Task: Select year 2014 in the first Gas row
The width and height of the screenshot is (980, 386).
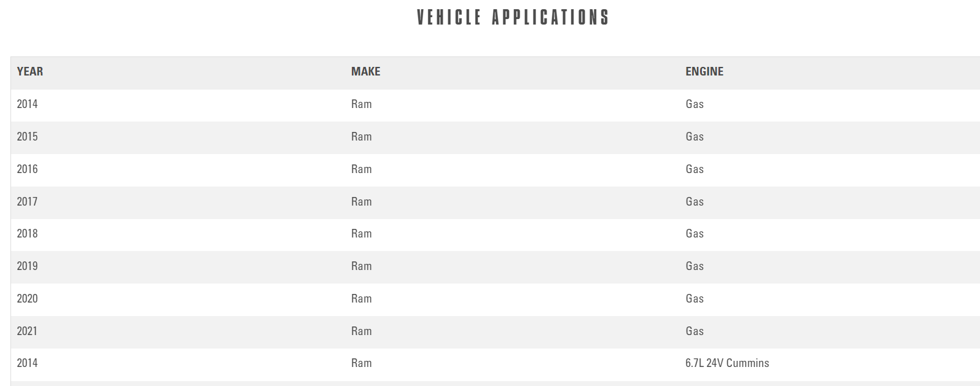Action: click(x=27, y=104)
